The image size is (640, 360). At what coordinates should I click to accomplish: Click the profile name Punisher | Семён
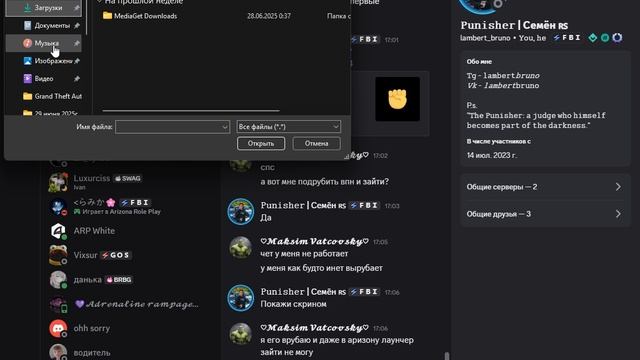(x=514, y=25)
